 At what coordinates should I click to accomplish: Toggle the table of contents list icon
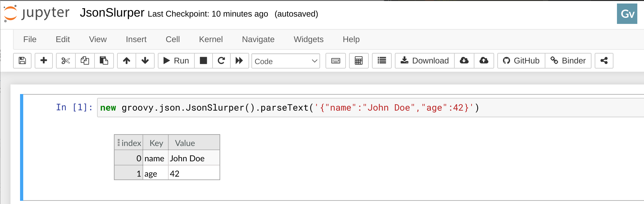381,61
